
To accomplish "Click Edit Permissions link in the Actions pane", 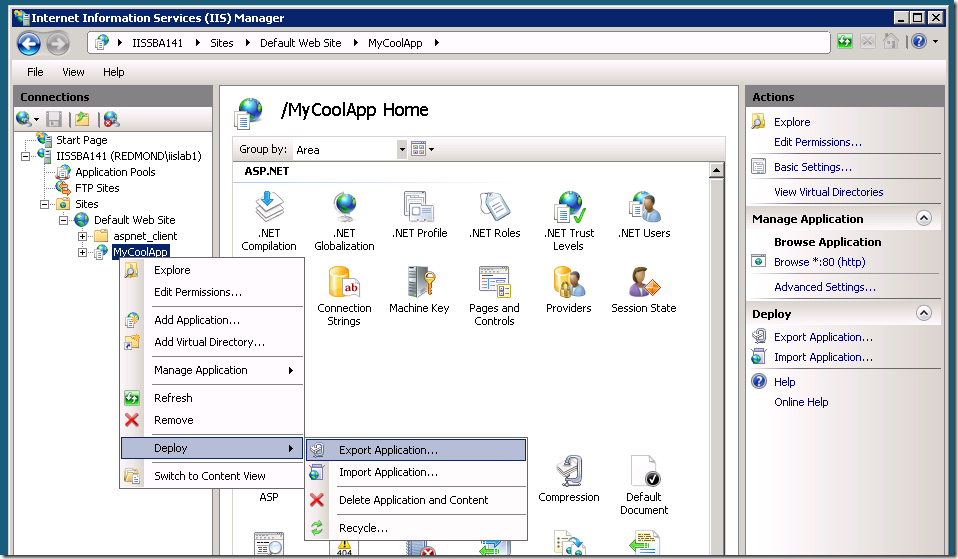I will 817,142.
